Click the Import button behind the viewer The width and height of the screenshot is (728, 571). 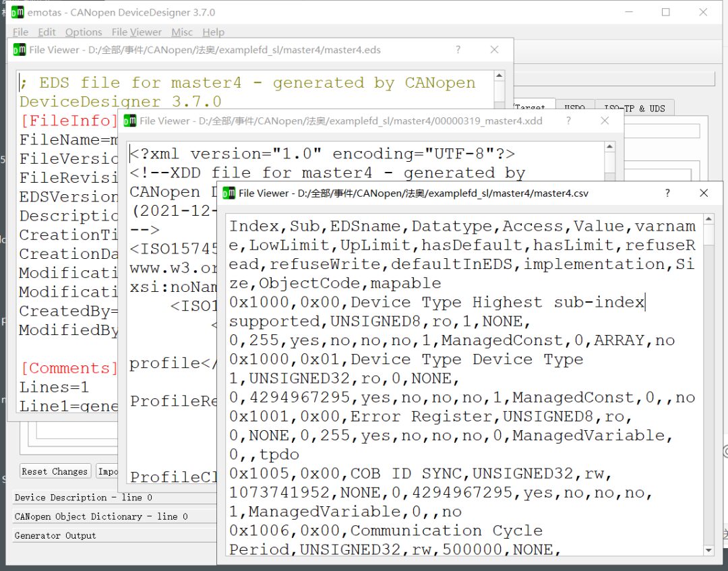[x=108, y=471]
